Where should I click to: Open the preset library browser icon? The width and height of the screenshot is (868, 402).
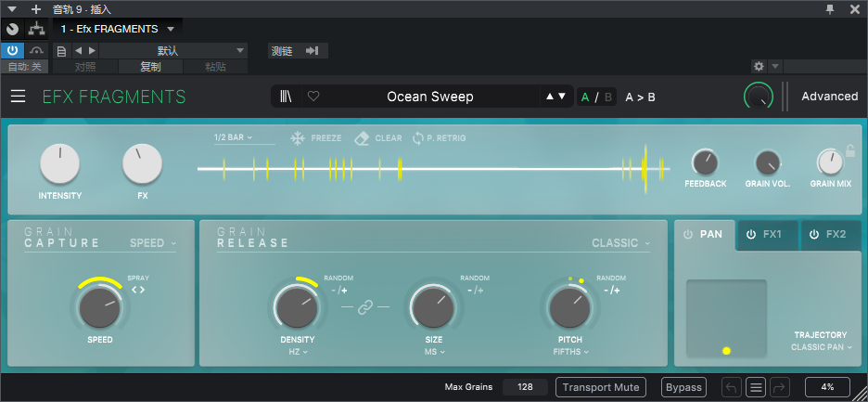click(x=286, y=97)
